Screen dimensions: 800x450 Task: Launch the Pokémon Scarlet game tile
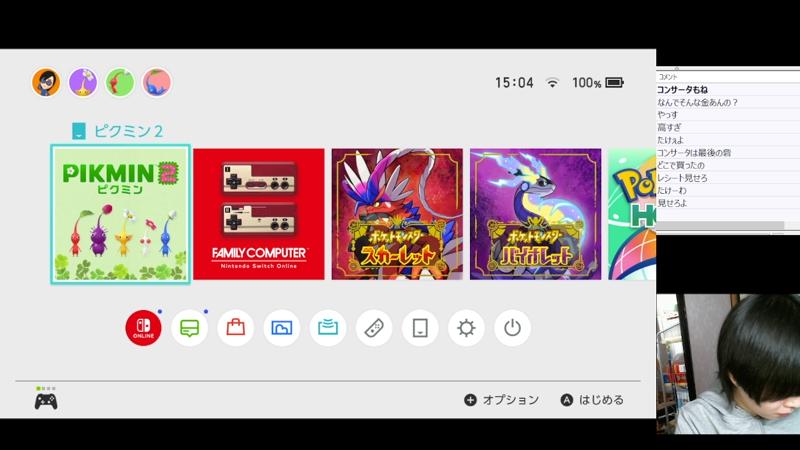(397, 214)
